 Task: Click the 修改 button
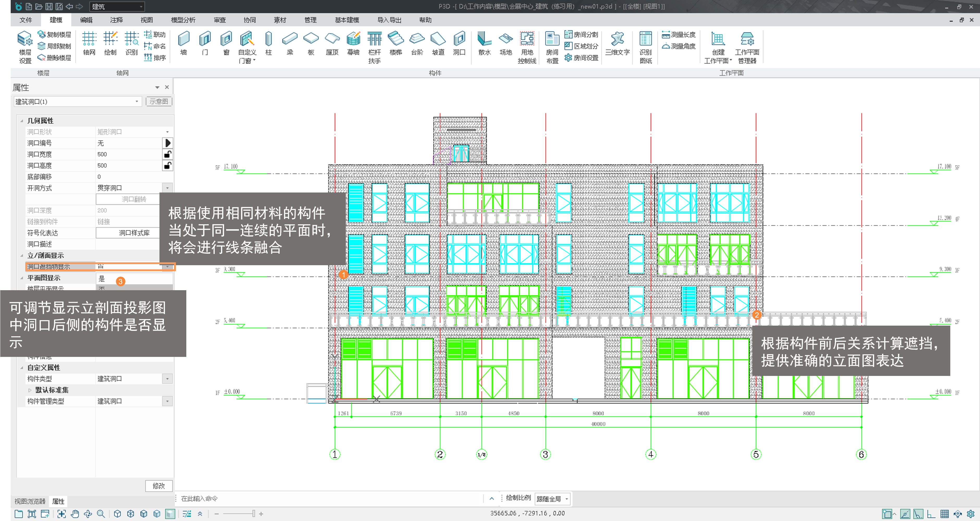159,486
